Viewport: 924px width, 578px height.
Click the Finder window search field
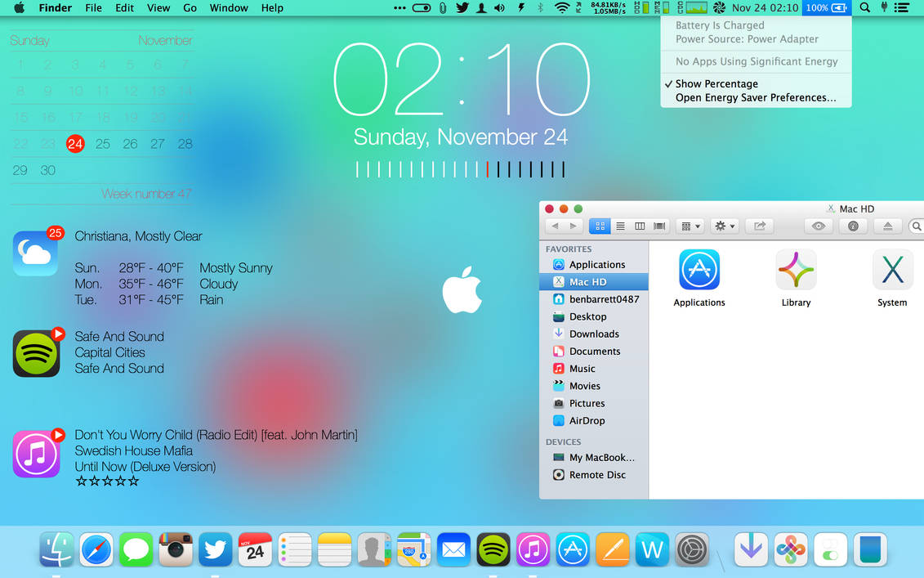point(917,226)
